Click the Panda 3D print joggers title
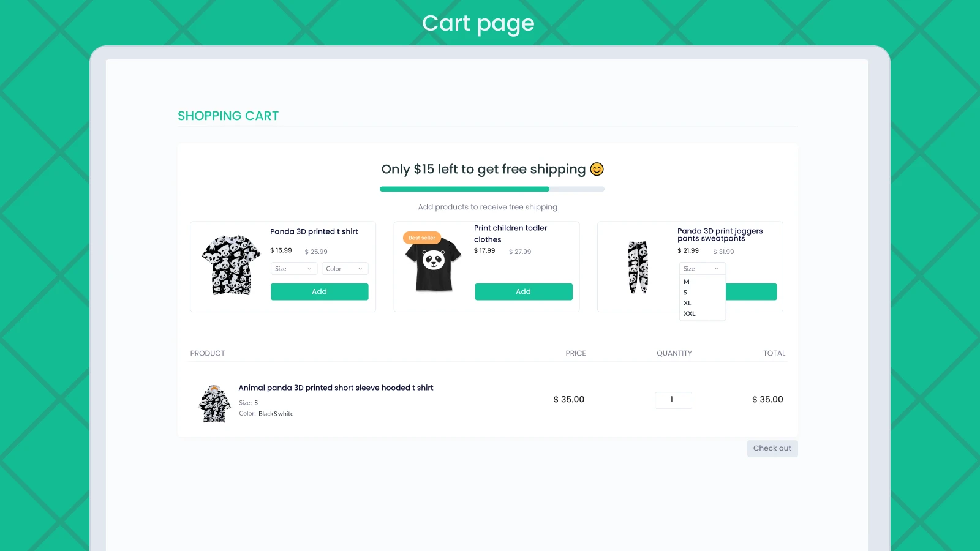Image resolution: width=980 pixels, height=551 pixels. (720, 235)
